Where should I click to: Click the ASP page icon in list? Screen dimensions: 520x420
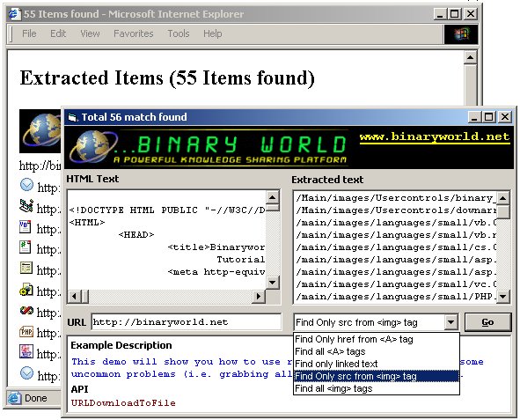(x=26, y=268)
